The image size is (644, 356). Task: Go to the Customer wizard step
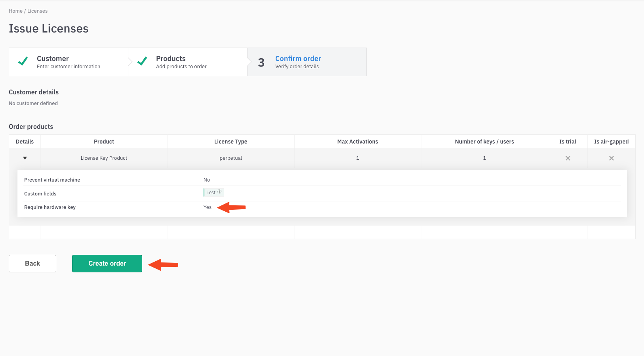(68, 62)
